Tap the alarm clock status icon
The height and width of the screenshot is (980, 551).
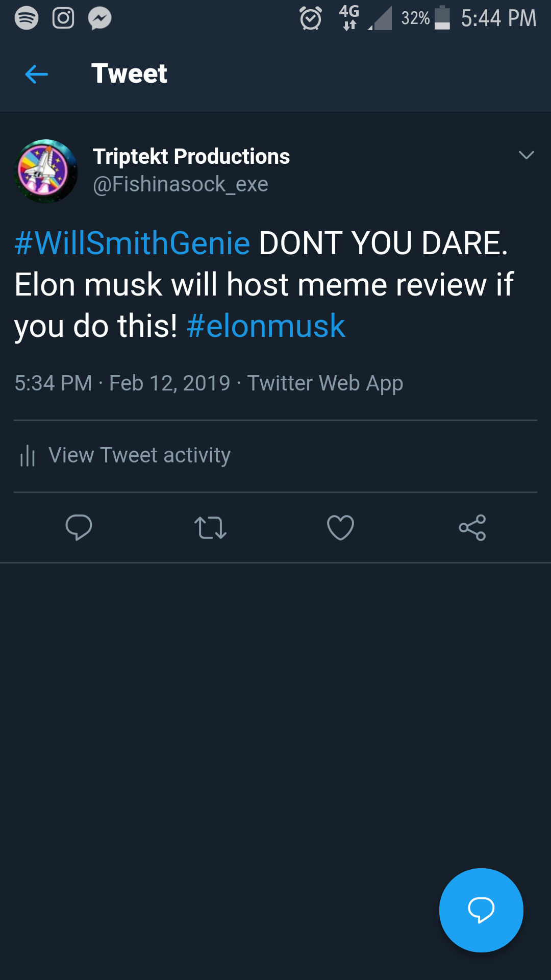[311, 19]
